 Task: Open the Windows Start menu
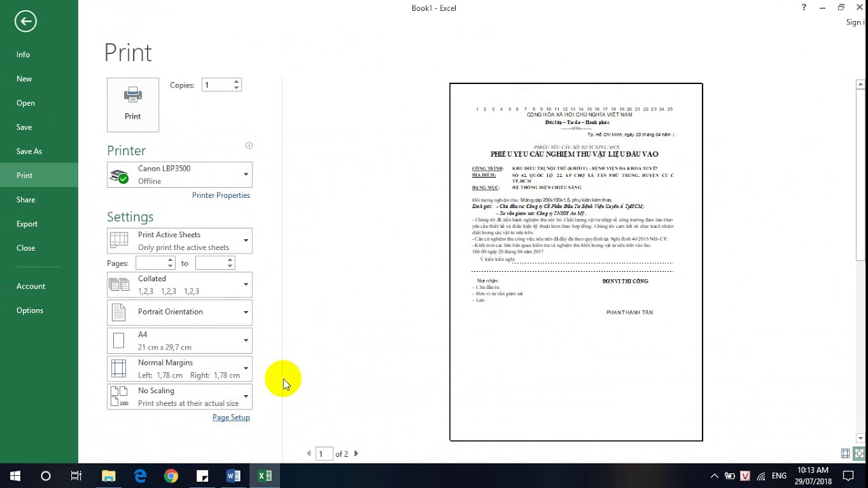(15, 476)
